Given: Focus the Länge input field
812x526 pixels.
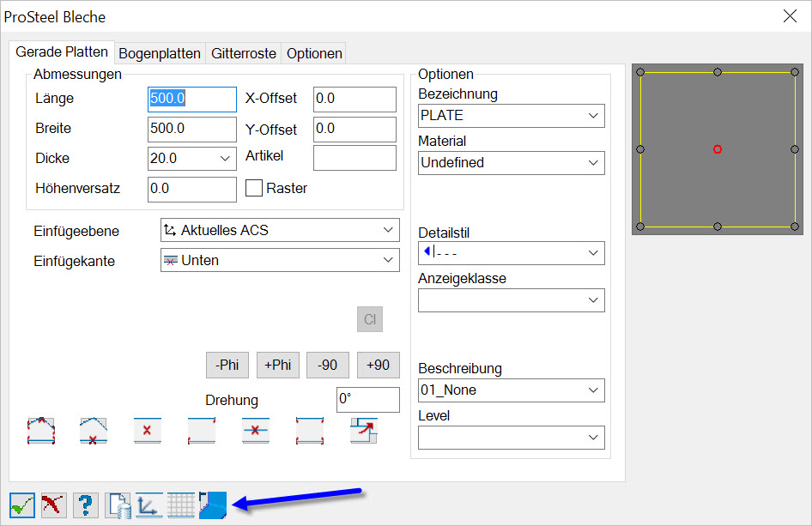Looking at the screenshot, I should (x=192, y=99).
